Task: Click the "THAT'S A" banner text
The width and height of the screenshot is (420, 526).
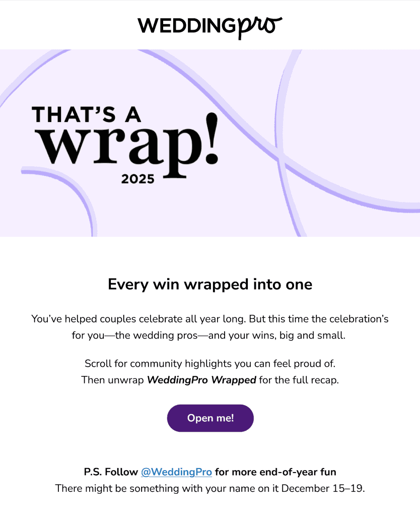Action: [x=86, y=115]
